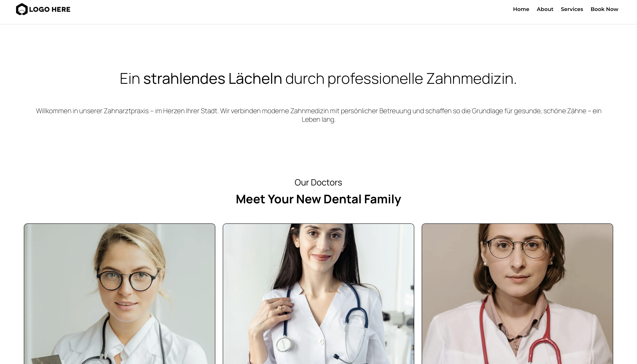This screenshot has width=637, height=364.
Task: Click the LOGO HERE brand text
Action: [x=50, y=9]
